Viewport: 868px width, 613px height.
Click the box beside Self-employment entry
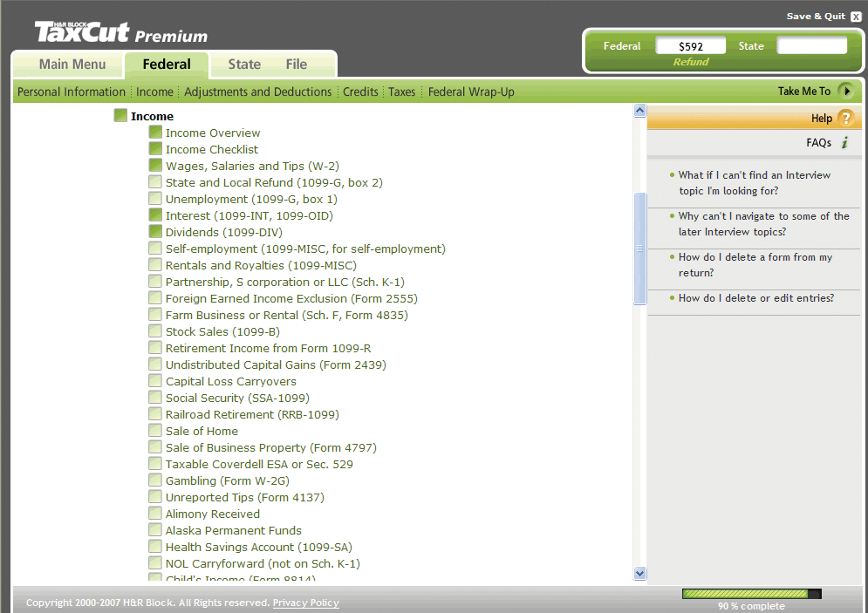tap(155, 248)
